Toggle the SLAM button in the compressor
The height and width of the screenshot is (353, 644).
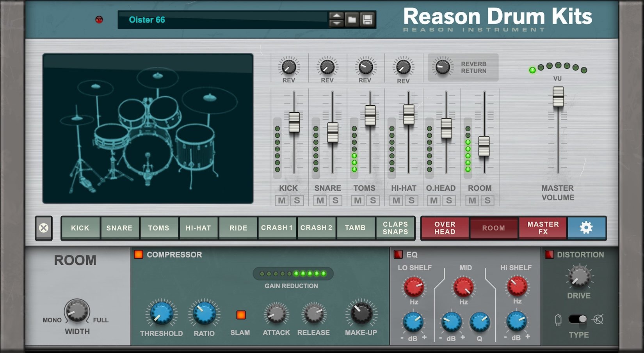(240, 315)
